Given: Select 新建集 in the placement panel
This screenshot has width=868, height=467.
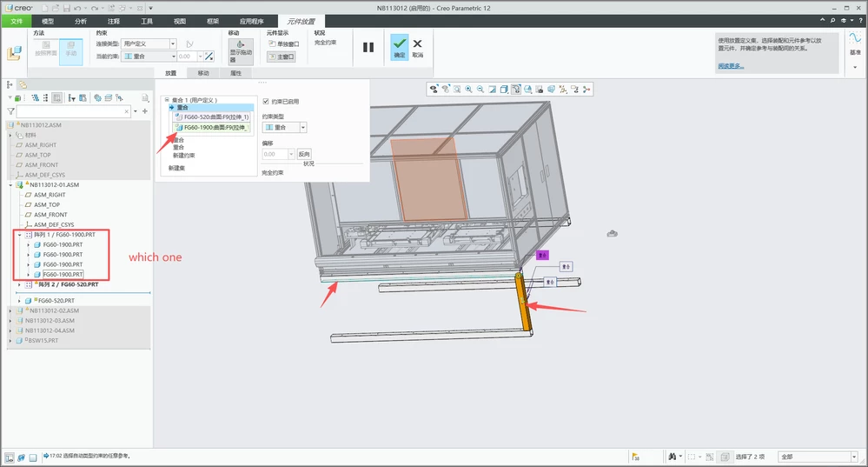Looking at the screenshot, I should click(x=176, y=168).
